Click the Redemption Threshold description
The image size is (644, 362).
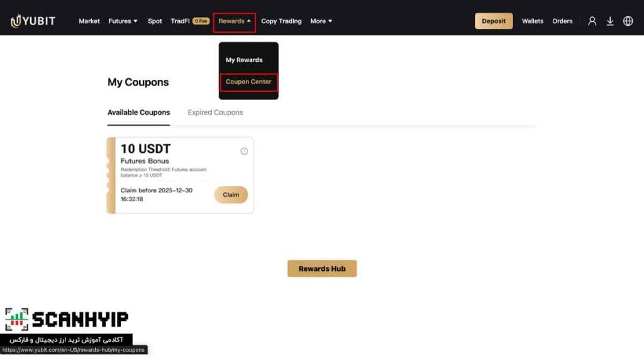pos(164,172)
